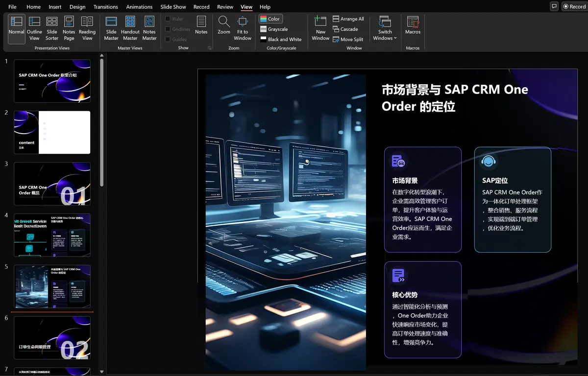Select Grayscale view mode
This screenshot has width=588, height=376.
tap(274, 29)
